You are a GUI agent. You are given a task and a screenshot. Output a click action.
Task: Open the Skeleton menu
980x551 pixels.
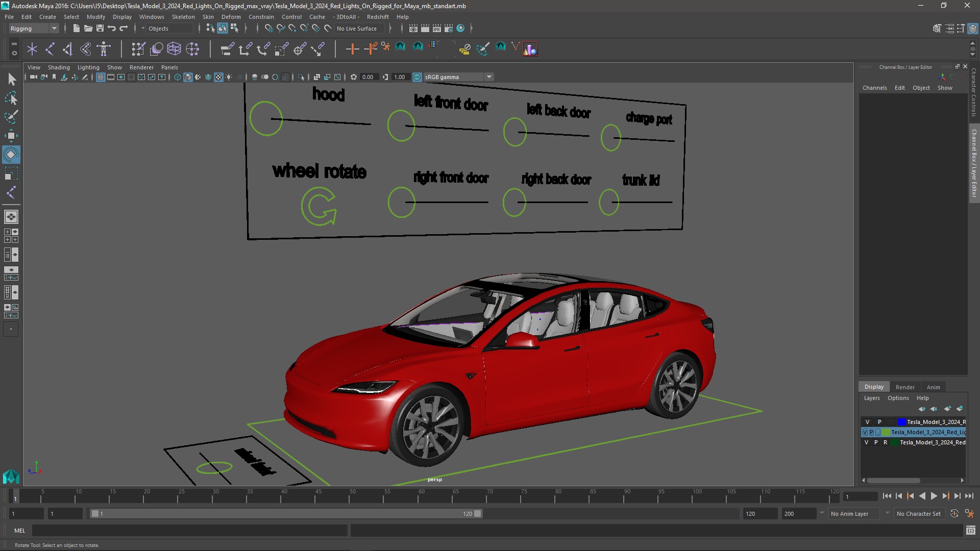(x=183, y=17)
